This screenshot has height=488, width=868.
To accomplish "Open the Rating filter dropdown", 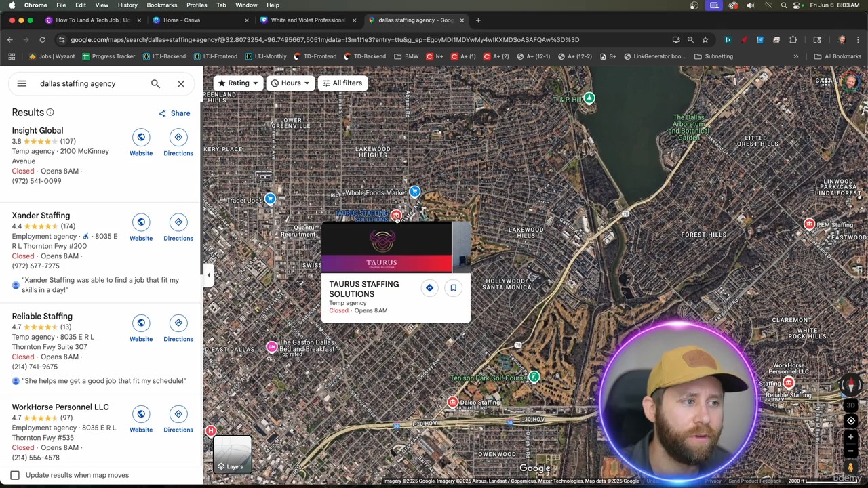I will (x=238, y=83).
